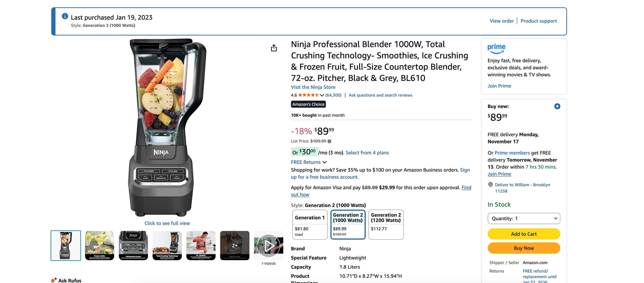Click the Prime logo in sidebar
Screen dimensions: 644x283
pyautogui.click(x=496, y=48)
